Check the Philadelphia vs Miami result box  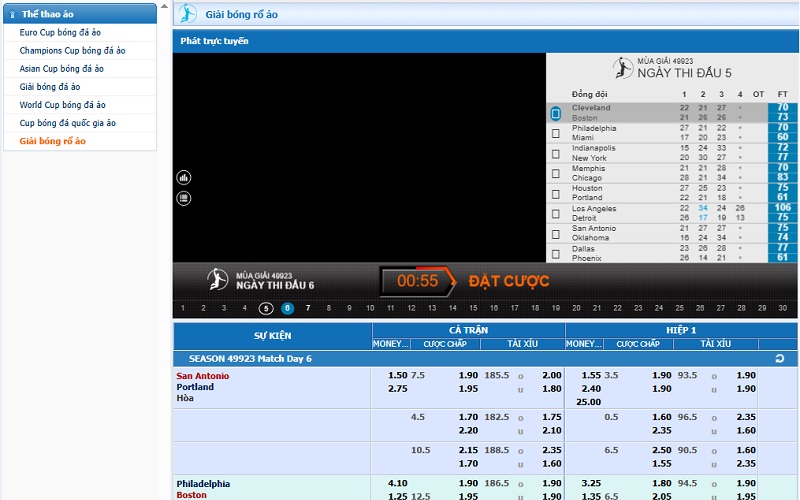556,134
